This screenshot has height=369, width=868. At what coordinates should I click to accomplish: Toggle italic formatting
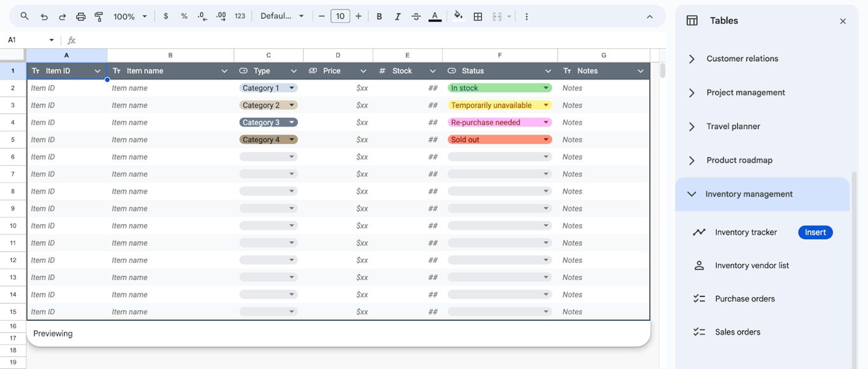(x=398, y=17)
